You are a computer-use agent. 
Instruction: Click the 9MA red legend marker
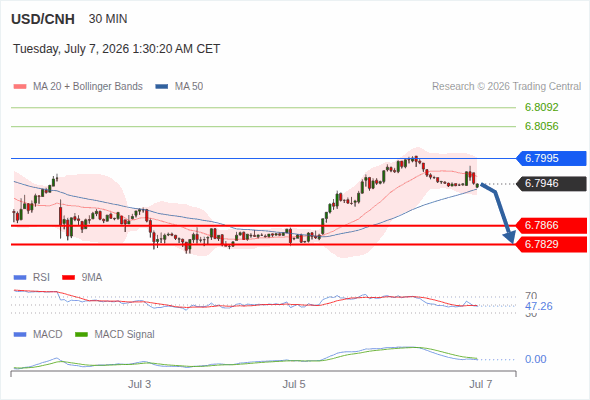[68, 278]
